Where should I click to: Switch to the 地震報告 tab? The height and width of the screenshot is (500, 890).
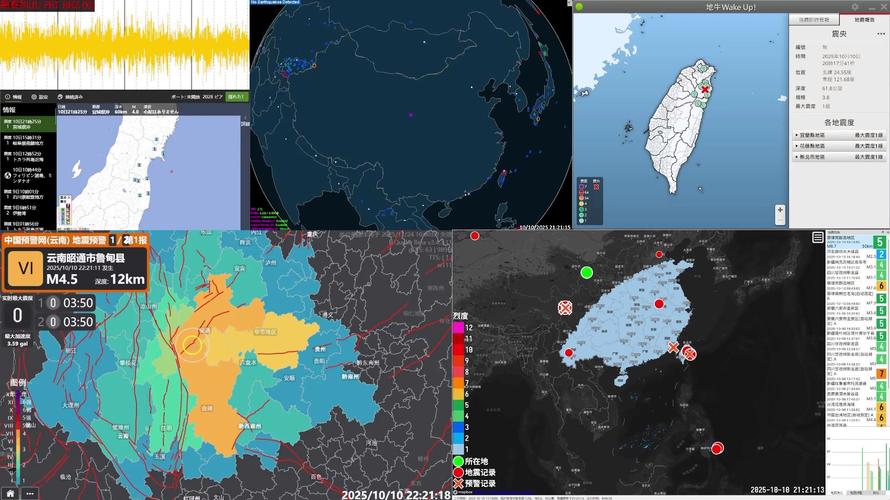(863, 19)
